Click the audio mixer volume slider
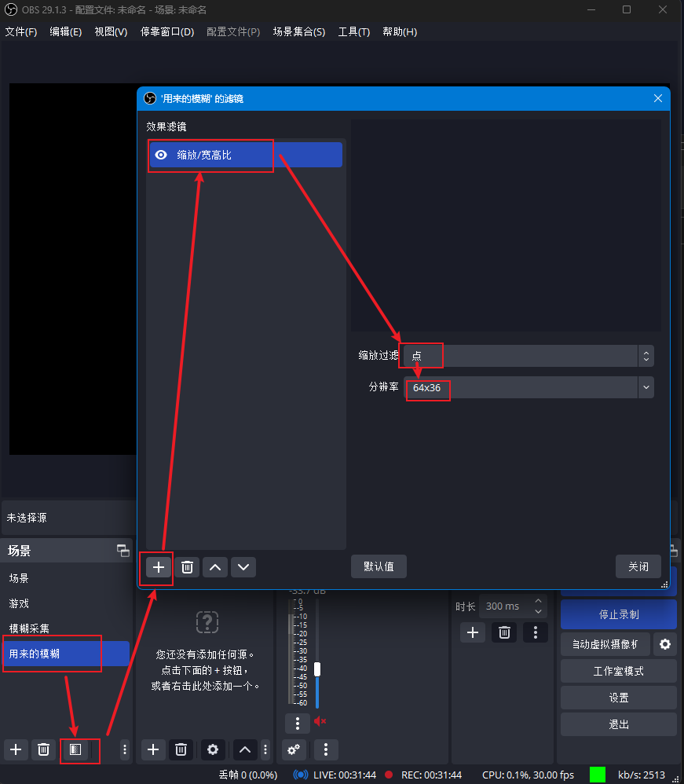This screenshot has width=684, height=784. click(317, 670)
